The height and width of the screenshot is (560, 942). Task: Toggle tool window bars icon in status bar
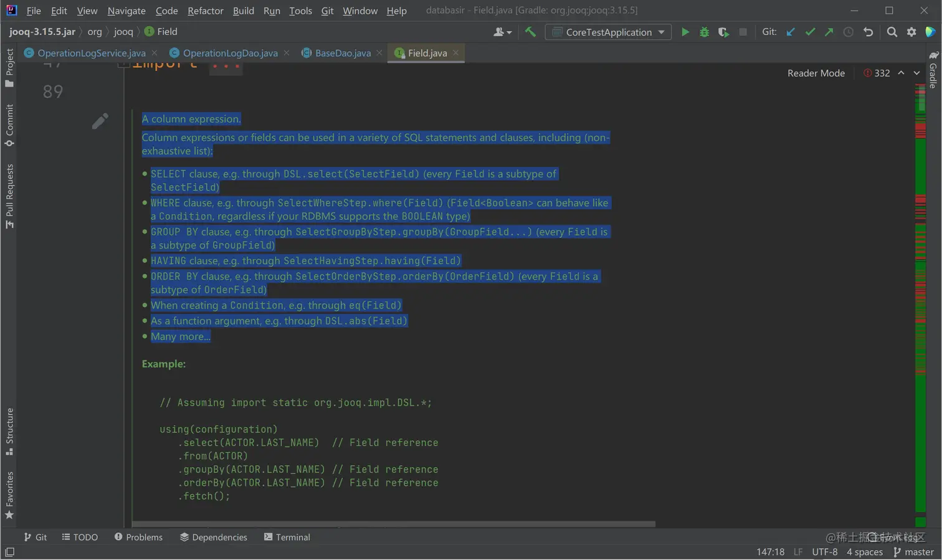coord(9,552)
